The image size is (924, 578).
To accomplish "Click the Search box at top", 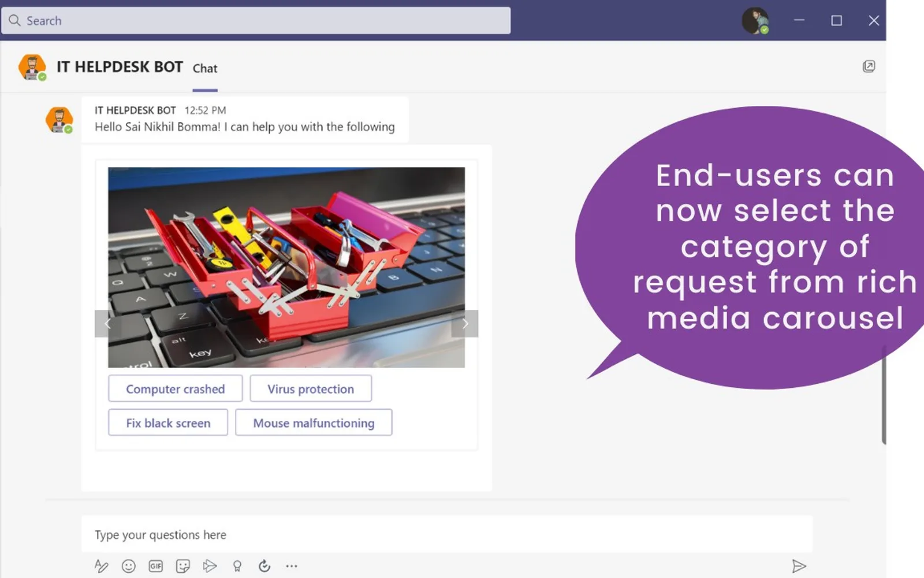I will [256, 21].
